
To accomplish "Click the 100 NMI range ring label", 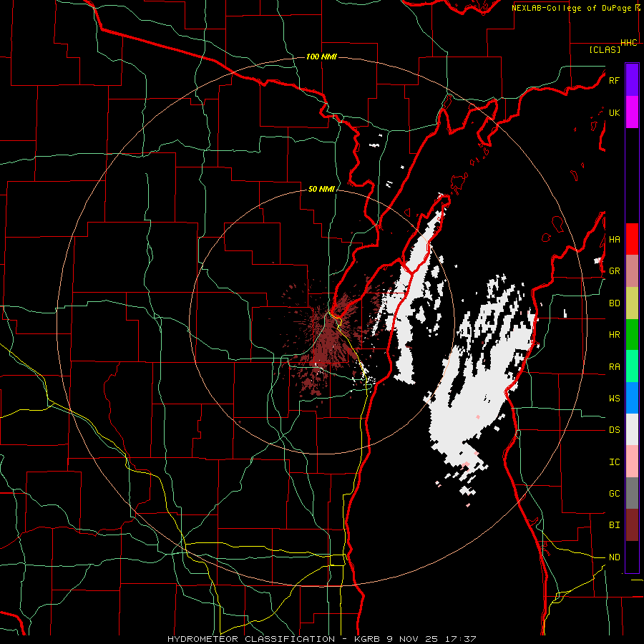I will point(321,57).
